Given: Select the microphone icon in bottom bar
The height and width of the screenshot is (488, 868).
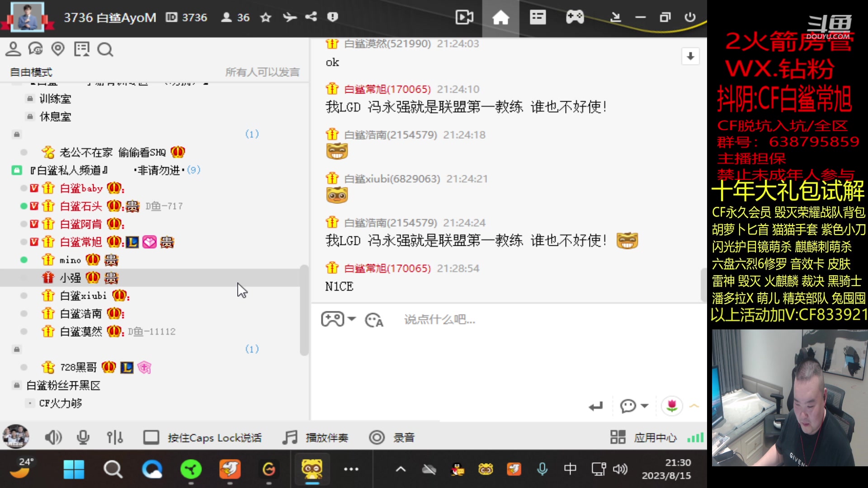Looking at the screenshot, I should 83,437.
